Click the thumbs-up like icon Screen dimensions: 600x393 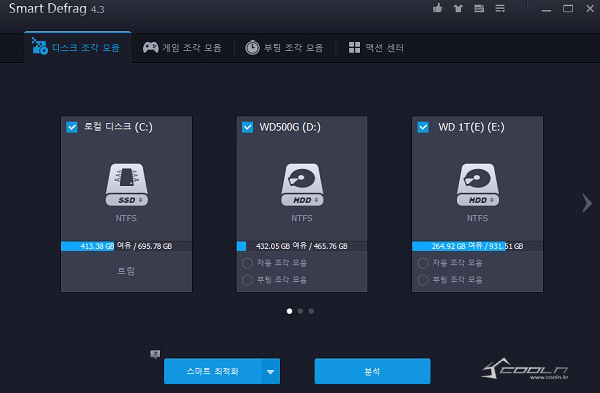tap(437, 8)
